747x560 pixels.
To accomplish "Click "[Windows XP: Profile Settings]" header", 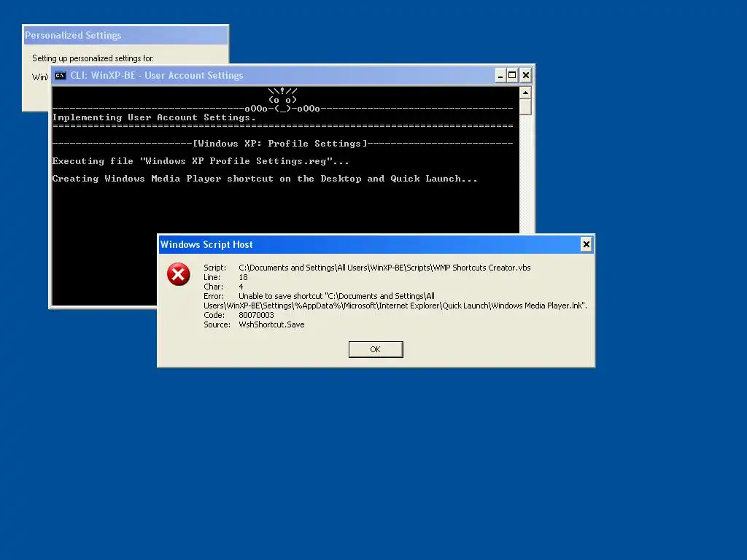I will coord(280,144).
